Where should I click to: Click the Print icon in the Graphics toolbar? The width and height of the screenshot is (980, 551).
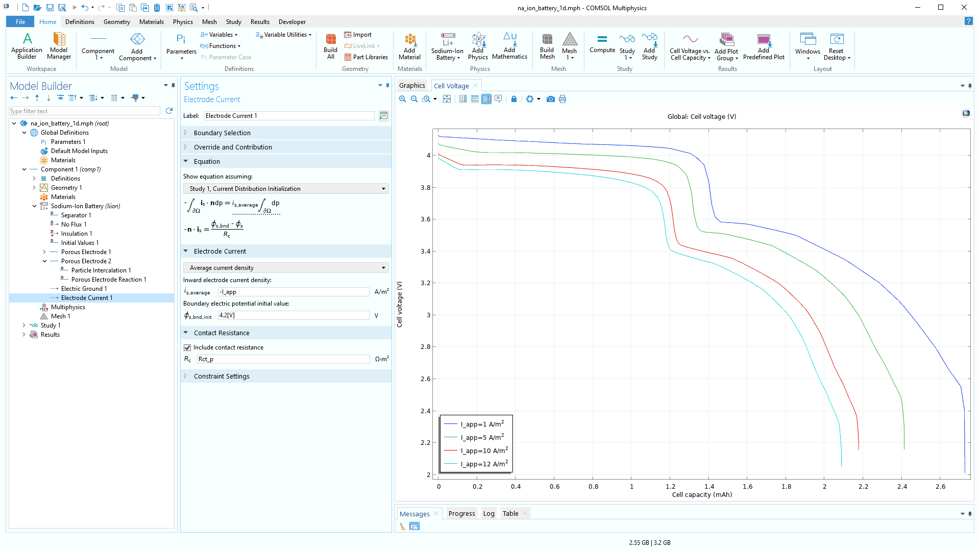coord(562,98)
